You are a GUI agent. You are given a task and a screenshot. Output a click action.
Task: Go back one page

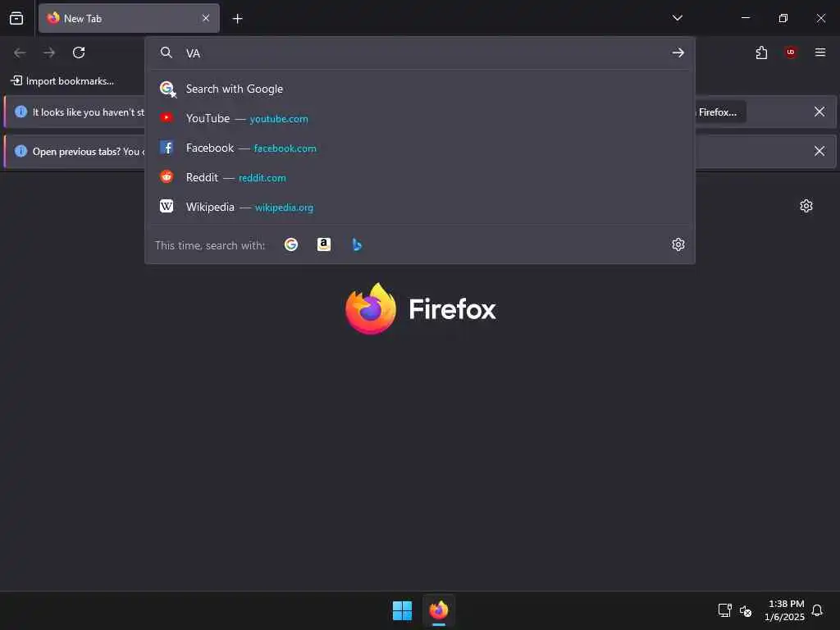pyautogui.click(x=20, y=52)
